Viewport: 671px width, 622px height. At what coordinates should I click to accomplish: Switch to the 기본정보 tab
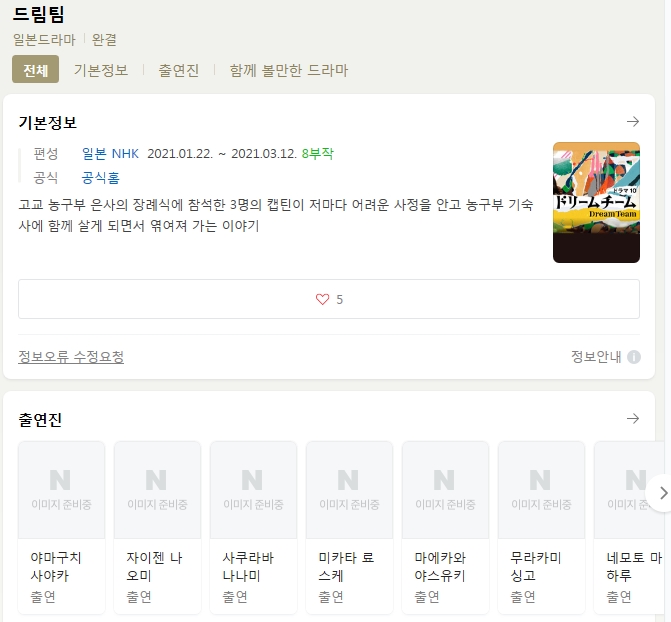click(101, 70)
